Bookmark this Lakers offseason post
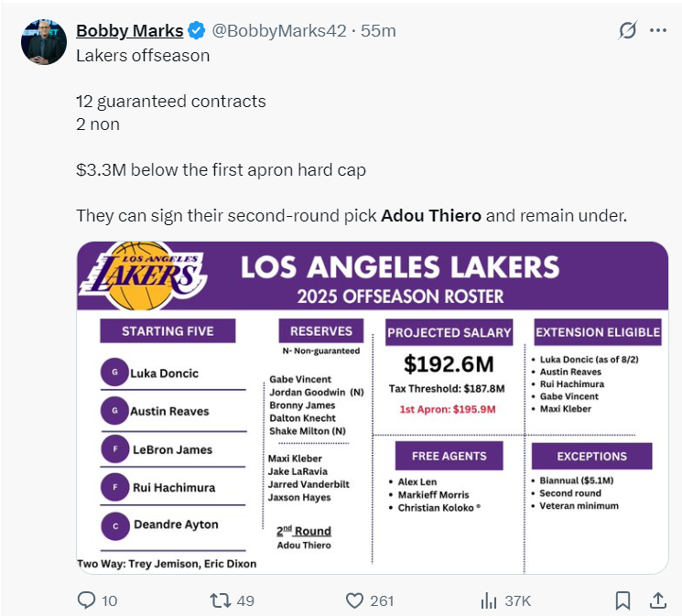The image size is (682, 616). point(622,600)
